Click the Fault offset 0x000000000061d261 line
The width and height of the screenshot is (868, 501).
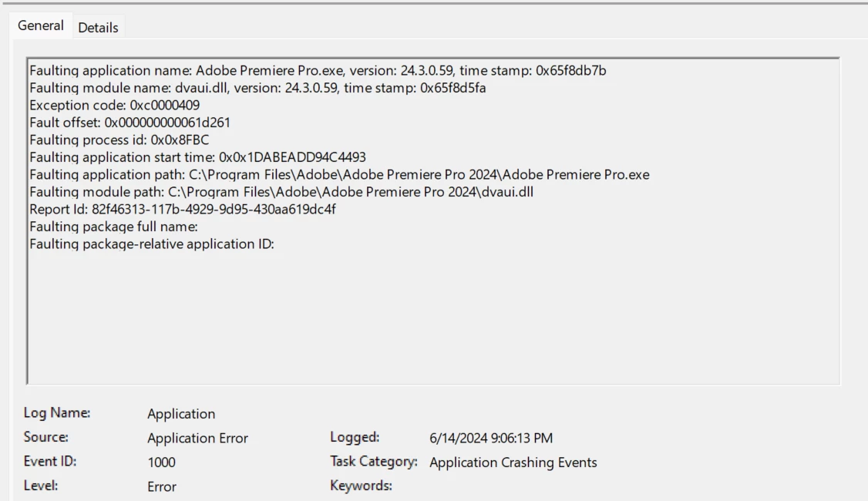pyautogui.click(x=130, y=123)
